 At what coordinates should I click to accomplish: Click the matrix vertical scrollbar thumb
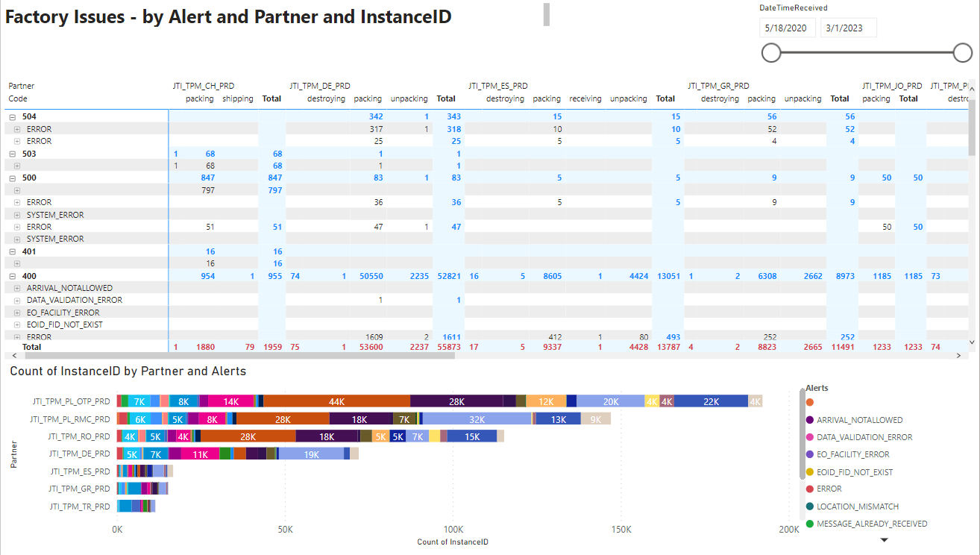point(971,127)
